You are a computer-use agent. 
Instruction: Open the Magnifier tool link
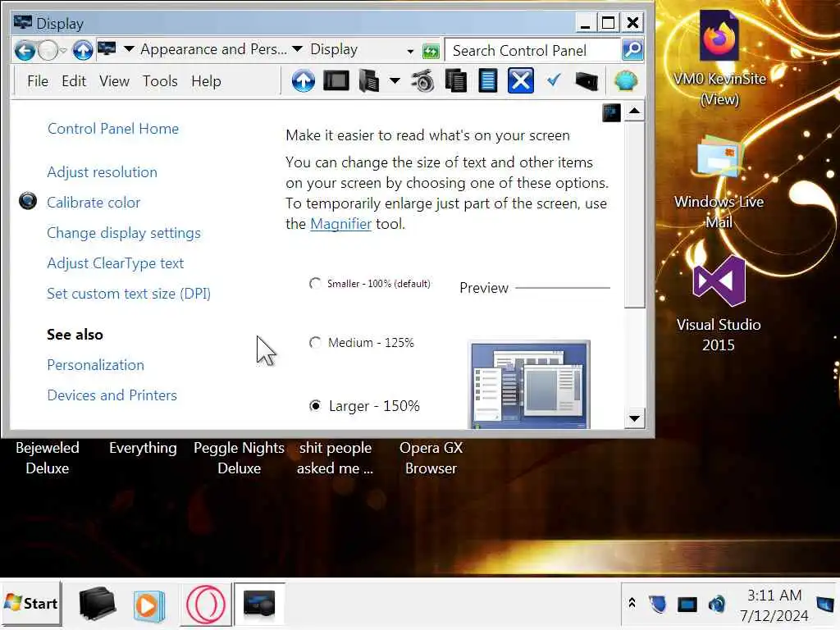340,224
